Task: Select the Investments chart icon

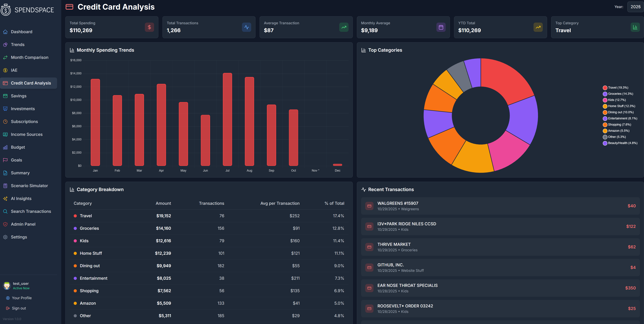Action: pos(5,108)
